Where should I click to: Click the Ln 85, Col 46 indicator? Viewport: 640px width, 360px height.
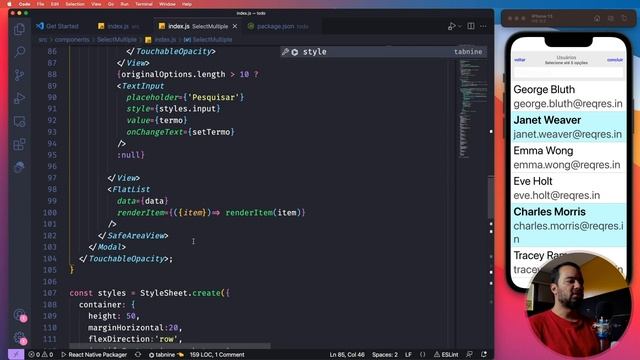[347, 355]
